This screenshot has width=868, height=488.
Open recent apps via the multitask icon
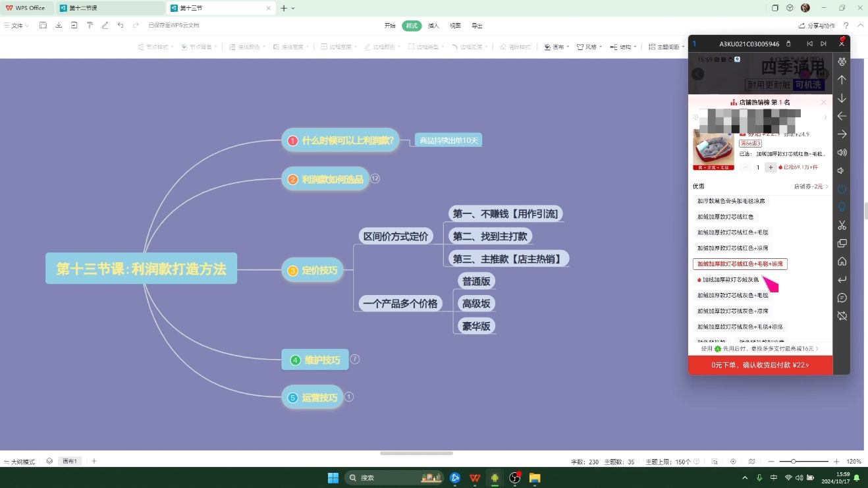tap(842, 243)
